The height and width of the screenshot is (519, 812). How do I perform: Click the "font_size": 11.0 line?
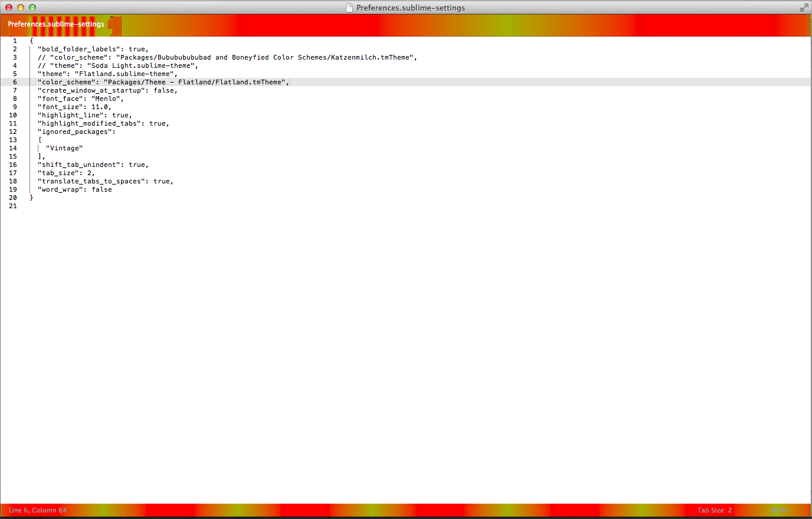pos(74,107)
